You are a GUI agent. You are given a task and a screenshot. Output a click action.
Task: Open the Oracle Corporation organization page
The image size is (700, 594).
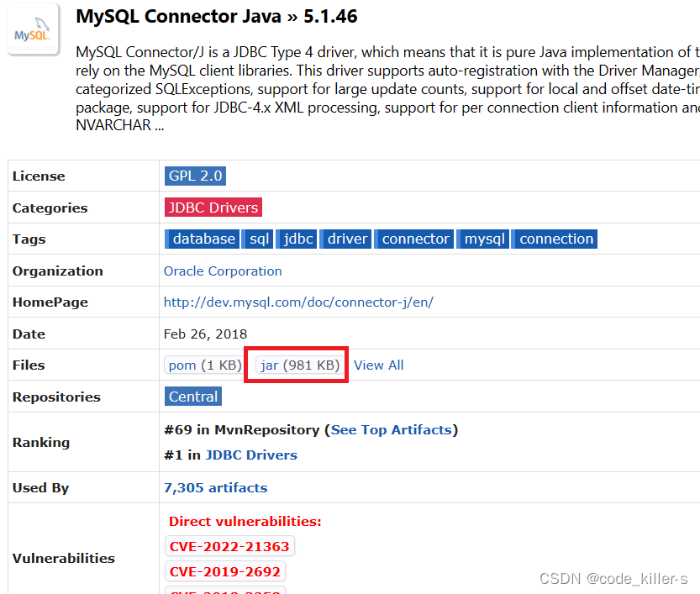coord(222,271)
